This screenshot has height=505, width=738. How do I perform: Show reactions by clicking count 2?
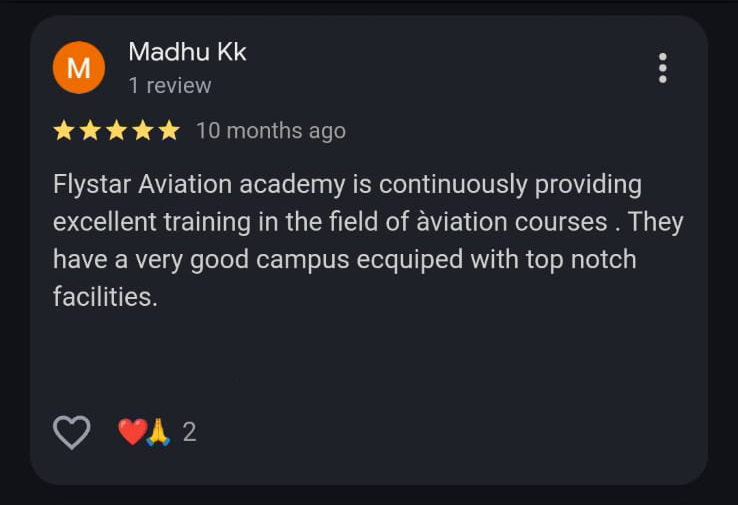pyautogui.click(x=189, y=432)
